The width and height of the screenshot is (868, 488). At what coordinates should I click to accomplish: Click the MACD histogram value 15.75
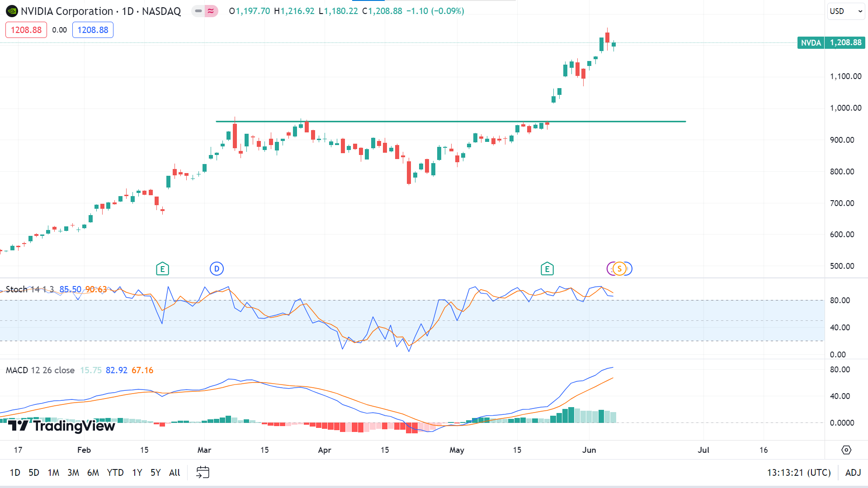pos(91,370)
